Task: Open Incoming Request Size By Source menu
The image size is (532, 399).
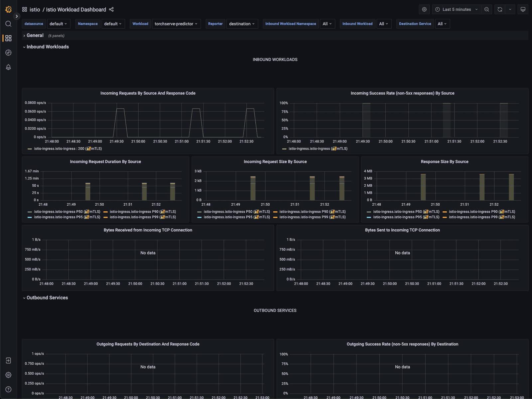Action: (x=275, y=162)
